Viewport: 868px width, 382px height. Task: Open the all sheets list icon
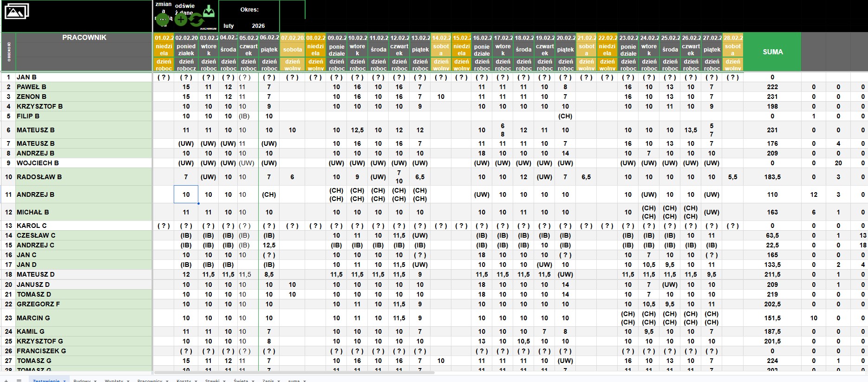click(x=19, y=380)
